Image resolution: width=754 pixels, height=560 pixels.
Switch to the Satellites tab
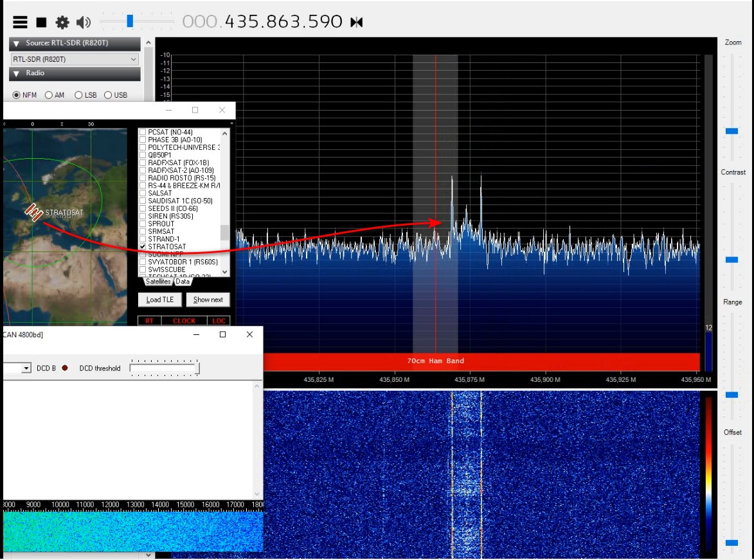pos(158,282)
